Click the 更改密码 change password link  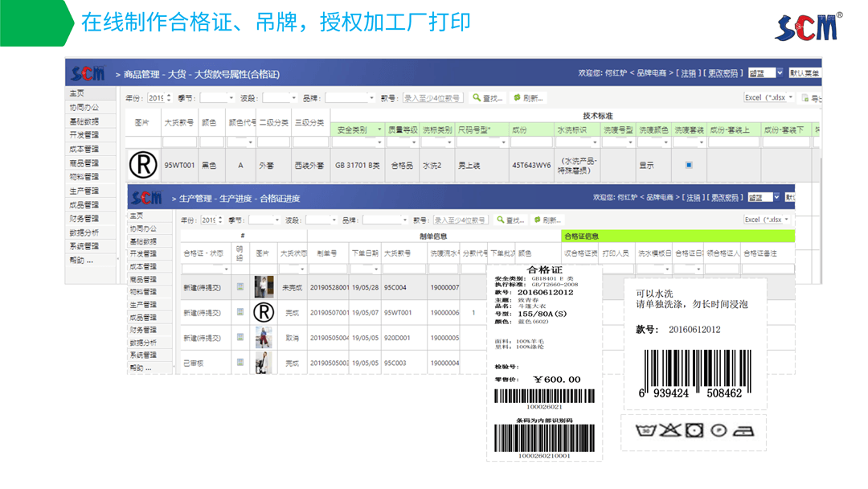click(x=723, y=72)
